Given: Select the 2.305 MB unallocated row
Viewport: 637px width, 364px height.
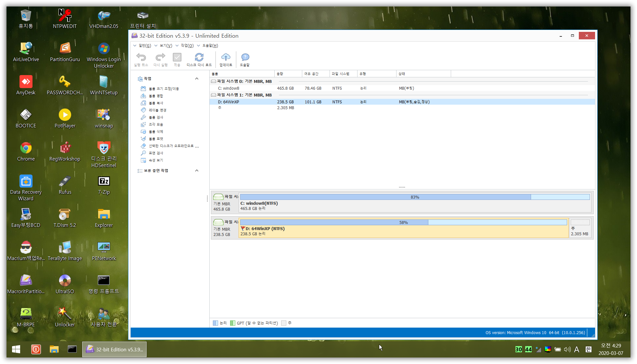Looking at the screenshot, I should 402,108.
